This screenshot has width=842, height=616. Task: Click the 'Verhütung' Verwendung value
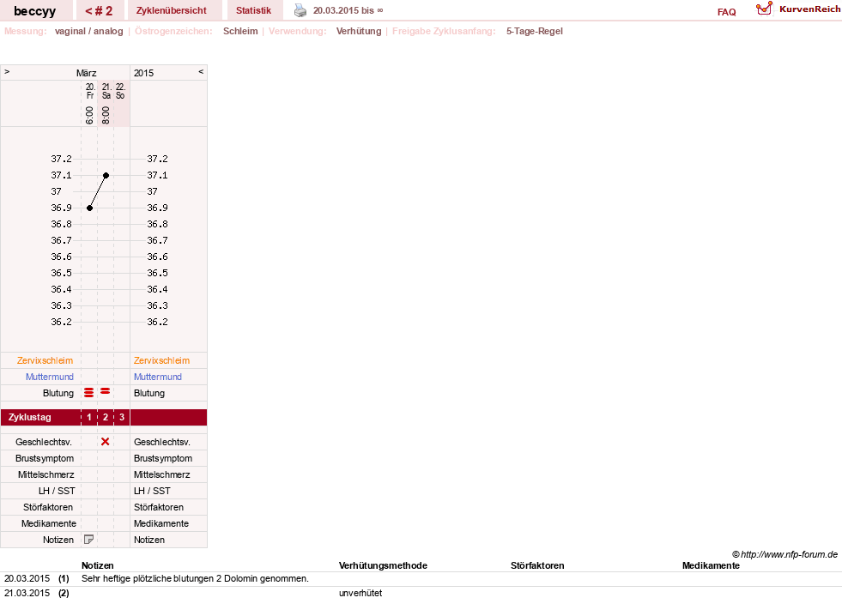pos(359,31)
